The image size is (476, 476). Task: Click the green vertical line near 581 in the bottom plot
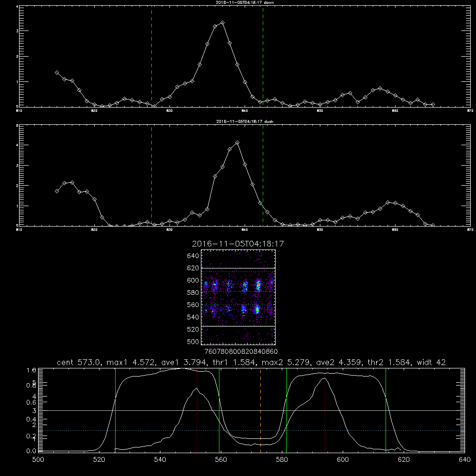[x=286, y=410]
